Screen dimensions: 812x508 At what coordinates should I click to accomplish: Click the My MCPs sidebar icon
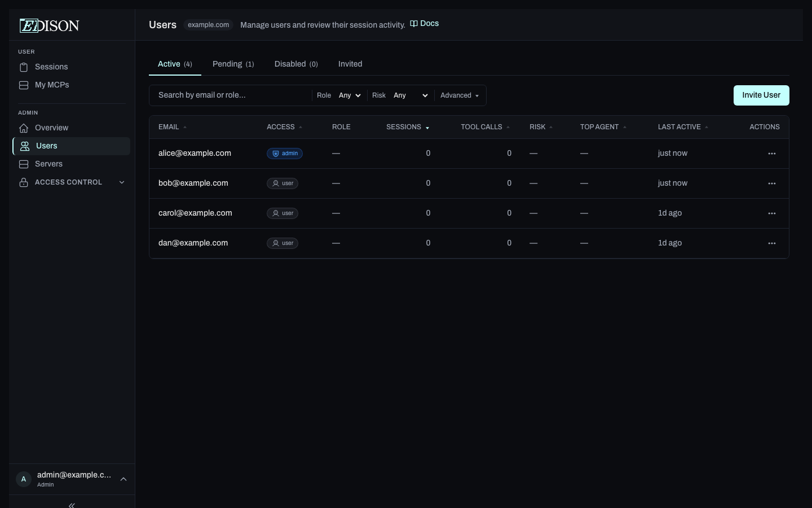tap(24, 85)
